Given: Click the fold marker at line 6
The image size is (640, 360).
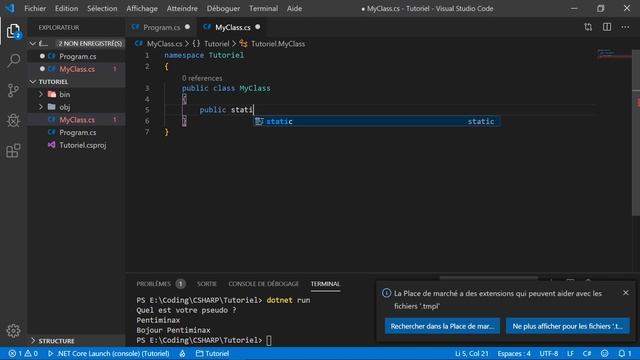Looking at the screenshot, I should pyautogui.click(x=184, y=121).
